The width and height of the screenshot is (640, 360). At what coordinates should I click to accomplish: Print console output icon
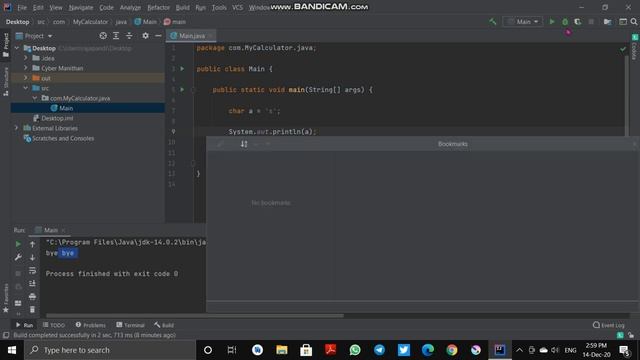pos(32,296)
